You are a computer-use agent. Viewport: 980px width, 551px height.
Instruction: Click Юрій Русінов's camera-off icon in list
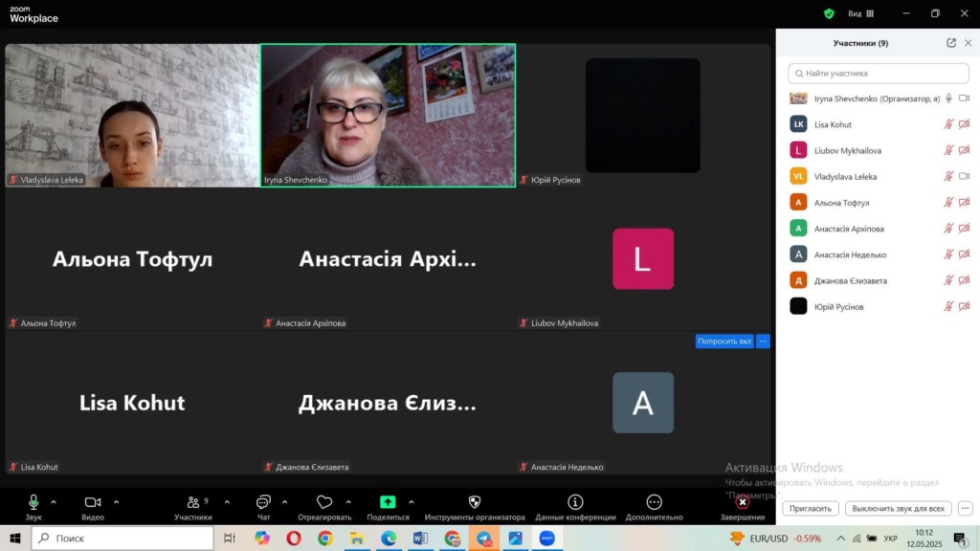(x=965, y=306)
